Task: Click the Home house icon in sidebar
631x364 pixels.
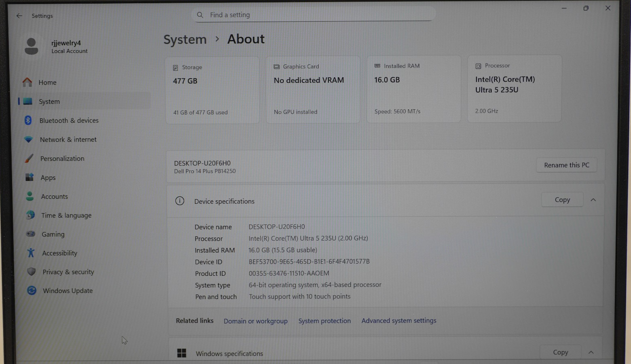Action: (27, 82)
